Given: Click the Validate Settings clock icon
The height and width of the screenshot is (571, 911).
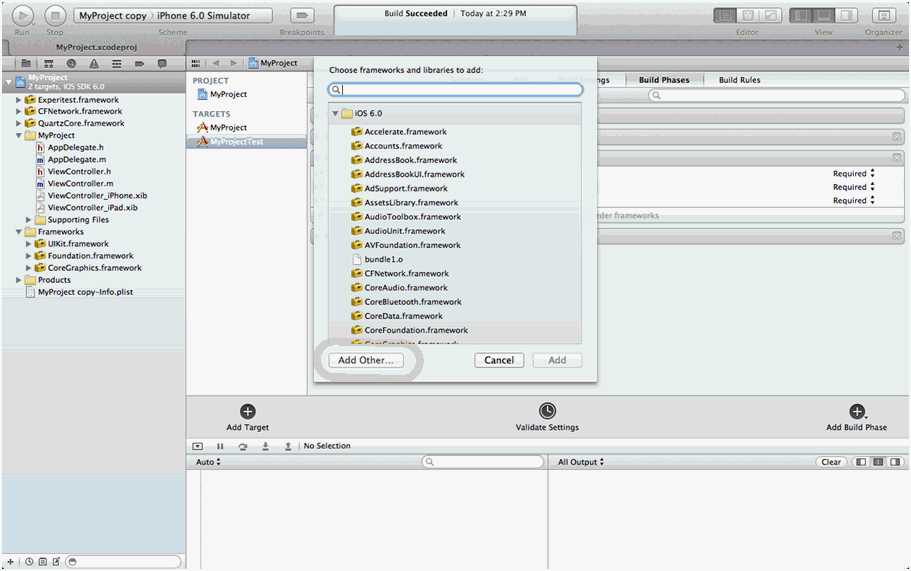Looking at the screenshot, I should 547,411.
